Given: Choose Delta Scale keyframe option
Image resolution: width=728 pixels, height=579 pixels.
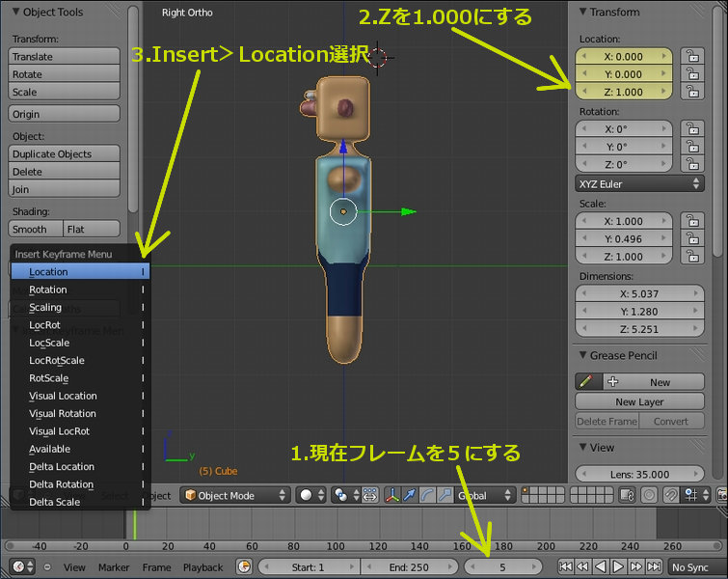Looking at the screenshot, I should click(80, 502).
